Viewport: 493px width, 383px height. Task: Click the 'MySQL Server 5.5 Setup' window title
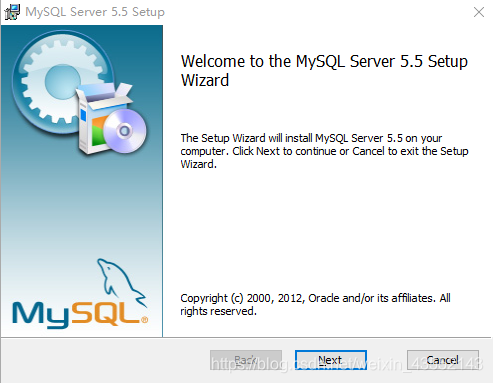point(95,12)
